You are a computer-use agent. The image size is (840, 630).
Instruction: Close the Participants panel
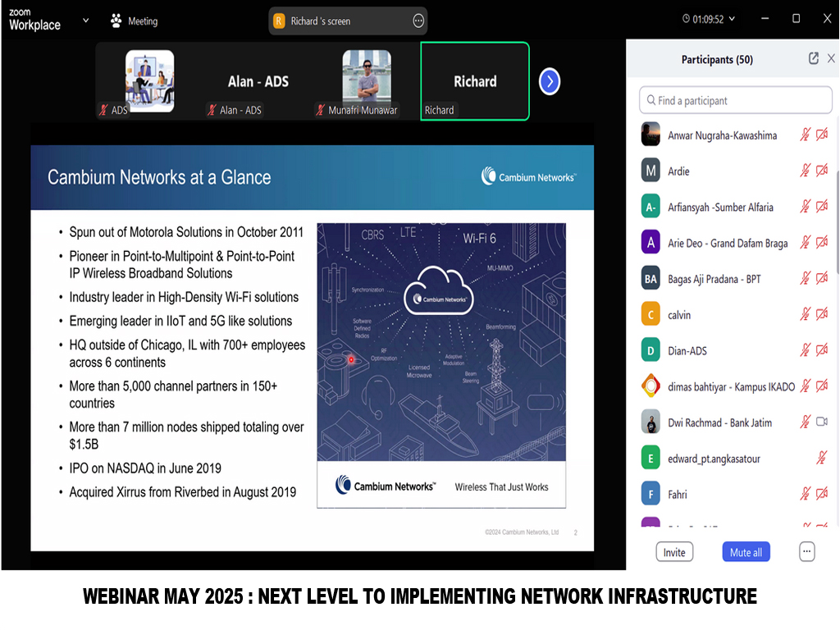coord(831,58)
